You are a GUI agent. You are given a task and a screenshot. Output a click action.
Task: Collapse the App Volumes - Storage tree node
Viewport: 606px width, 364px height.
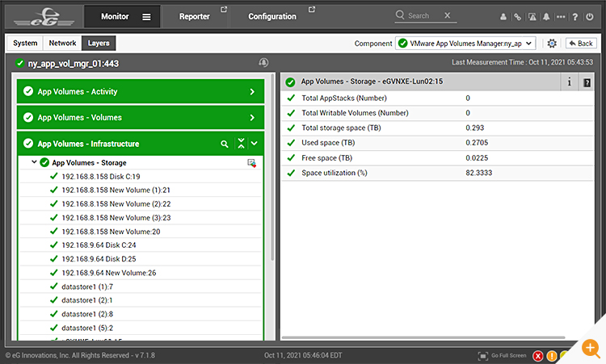tap(34, 162)
